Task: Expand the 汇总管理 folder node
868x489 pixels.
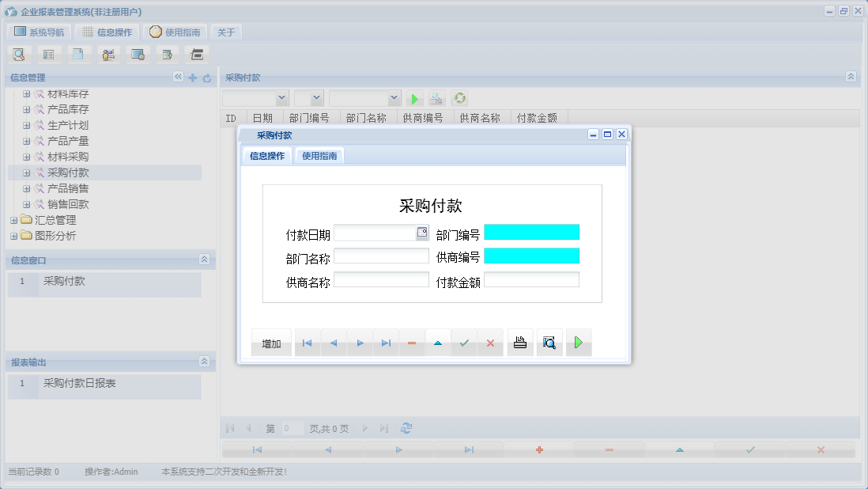Action: coord(13,221)
